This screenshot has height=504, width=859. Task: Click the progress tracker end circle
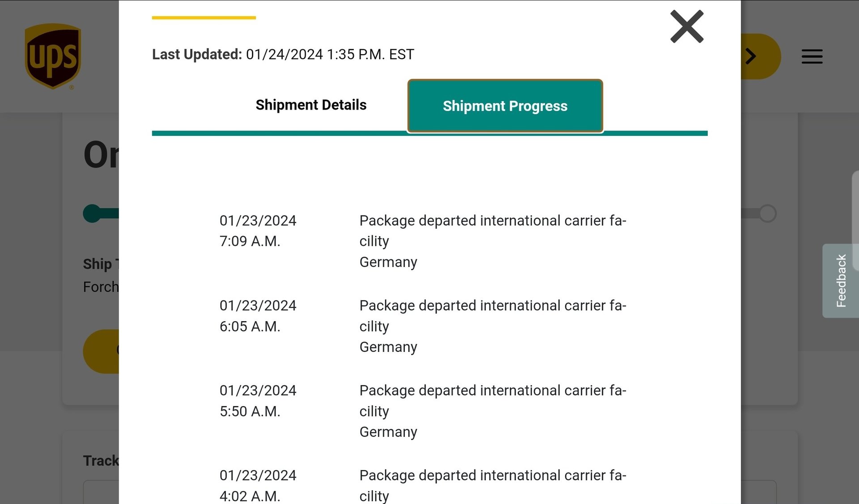click(767, 213)
